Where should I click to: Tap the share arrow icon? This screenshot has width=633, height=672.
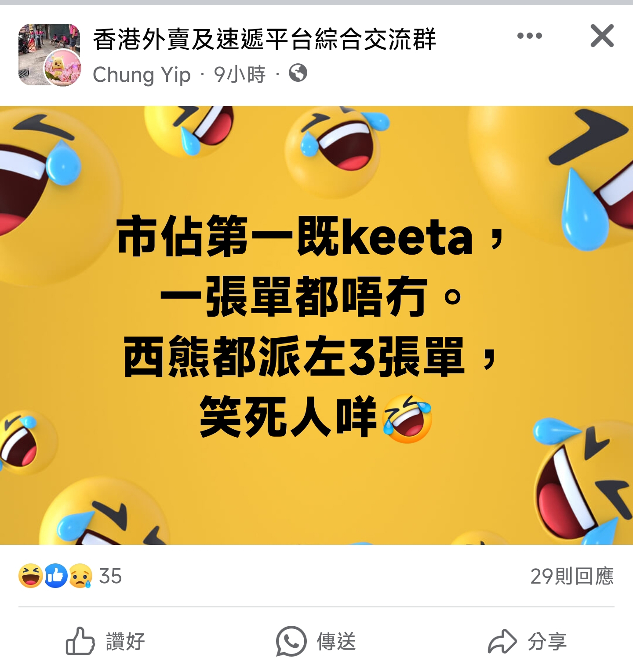(x=502, y=642)
